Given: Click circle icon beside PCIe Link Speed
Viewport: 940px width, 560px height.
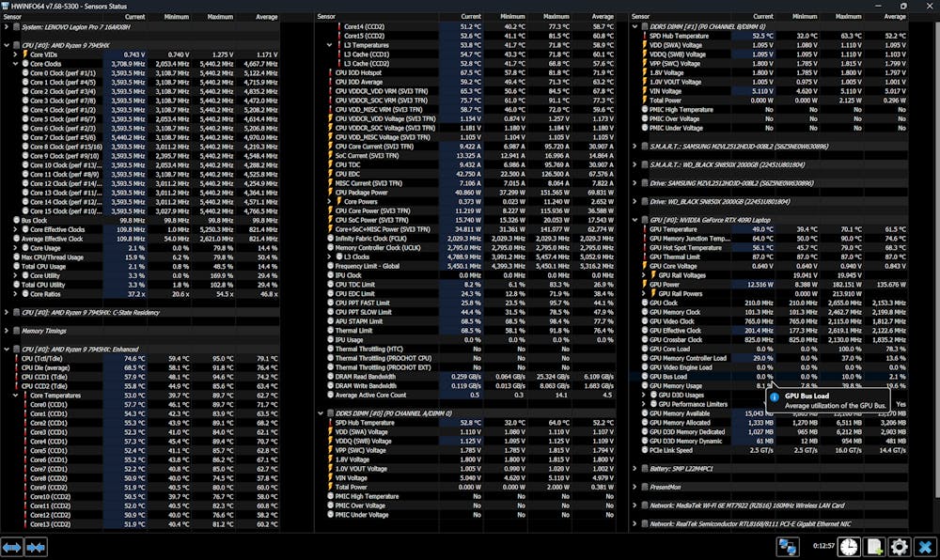Looking at the screenshot, I should coord(645,450).
